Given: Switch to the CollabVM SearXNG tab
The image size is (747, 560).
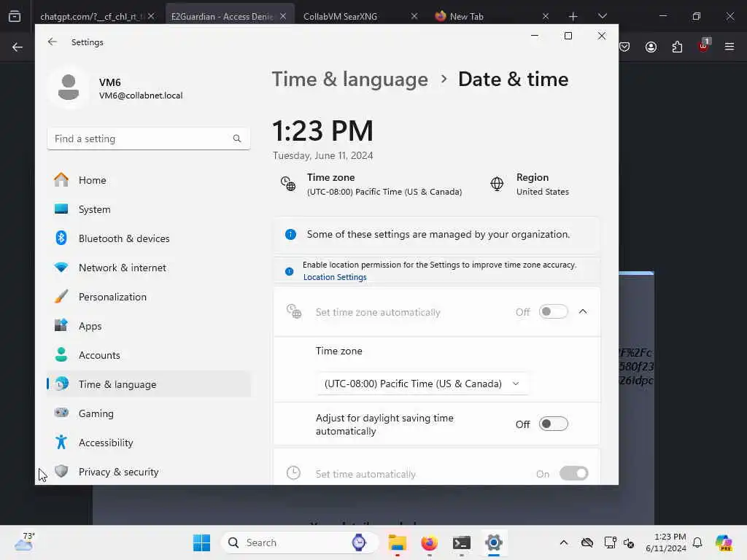Looking at the screenshot, I should coord(340,16).
